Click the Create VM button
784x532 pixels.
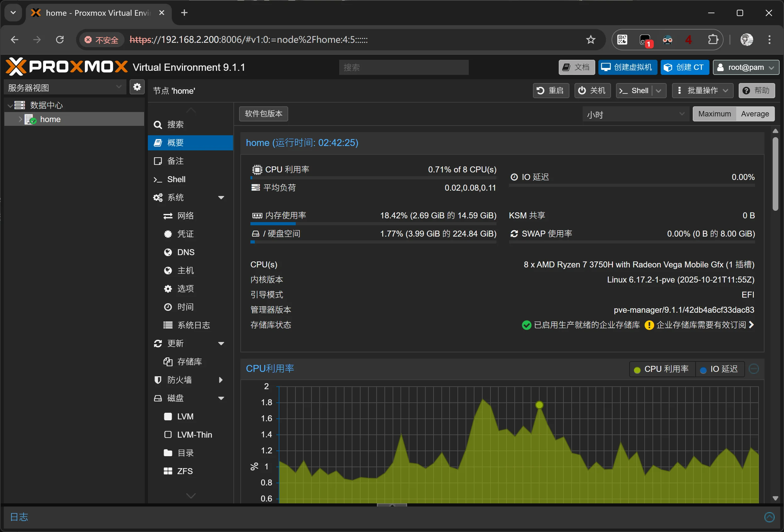click(627, 67)
